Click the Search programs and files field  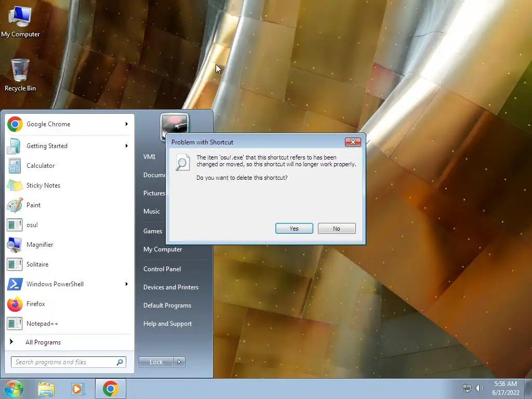pyautogui.click(x=69, y=362)
